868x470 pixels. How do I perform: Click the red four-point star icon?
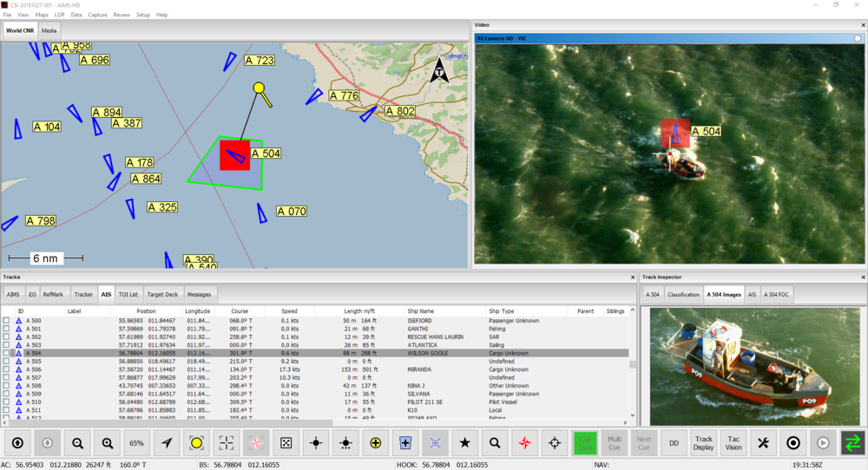pos(525,443)
